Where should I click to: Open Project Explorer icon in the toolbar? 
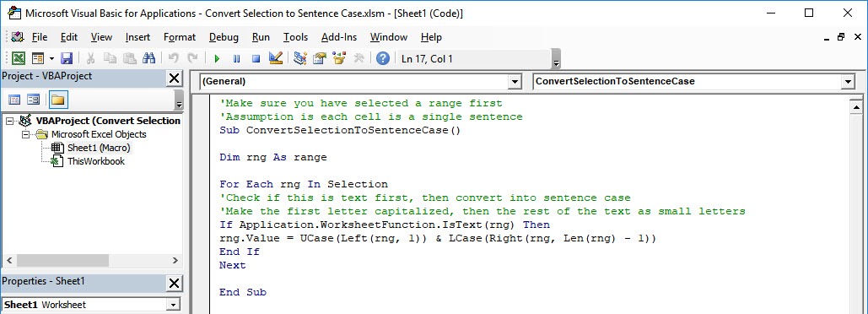[300, 58]
